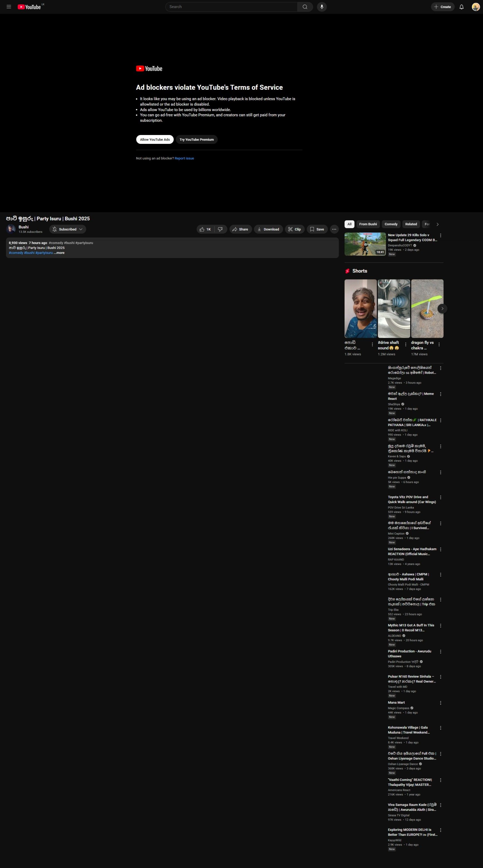Download the video
The width and height of the screenshot is (483, 868).
coord(269,229)
